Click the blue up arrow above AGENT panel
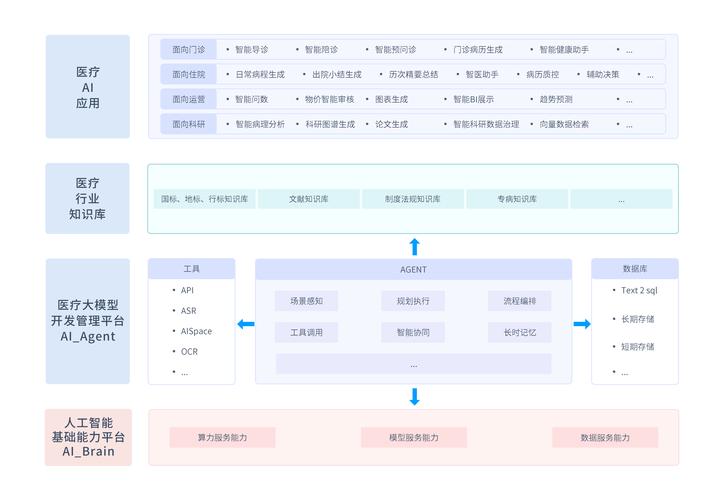 coord(414,246)
